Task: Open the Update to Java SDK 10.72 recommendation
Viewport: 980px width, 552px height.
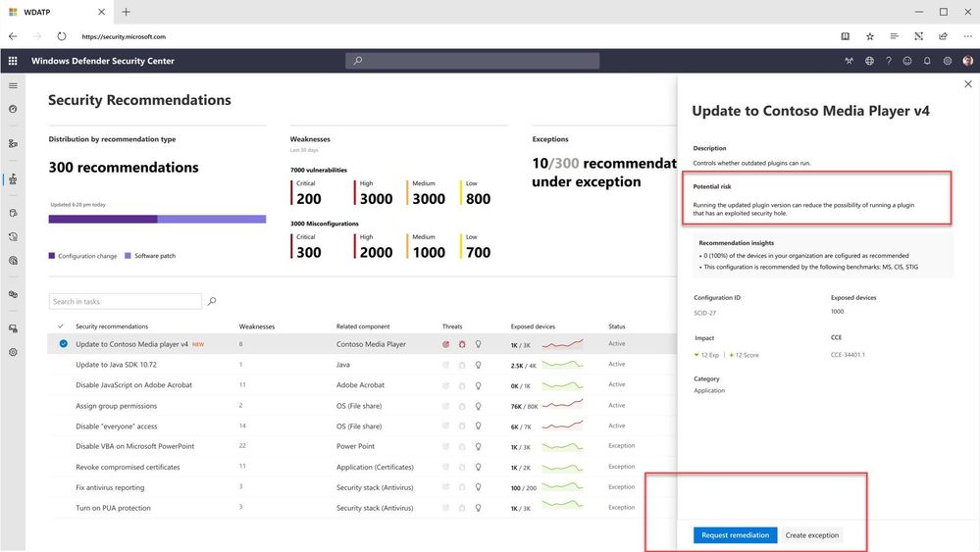Action: pos(117,365)
